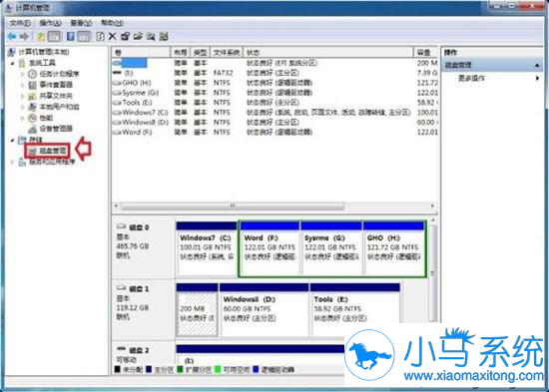Collapse the 系统工具 tree node arrow
This screenshot has width=549, height=392.
[13, 63]
